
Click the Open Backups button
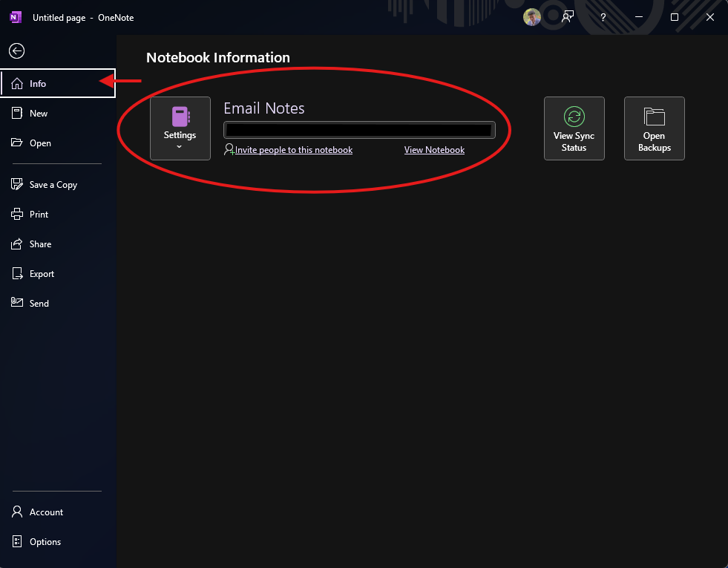[654, 128]
